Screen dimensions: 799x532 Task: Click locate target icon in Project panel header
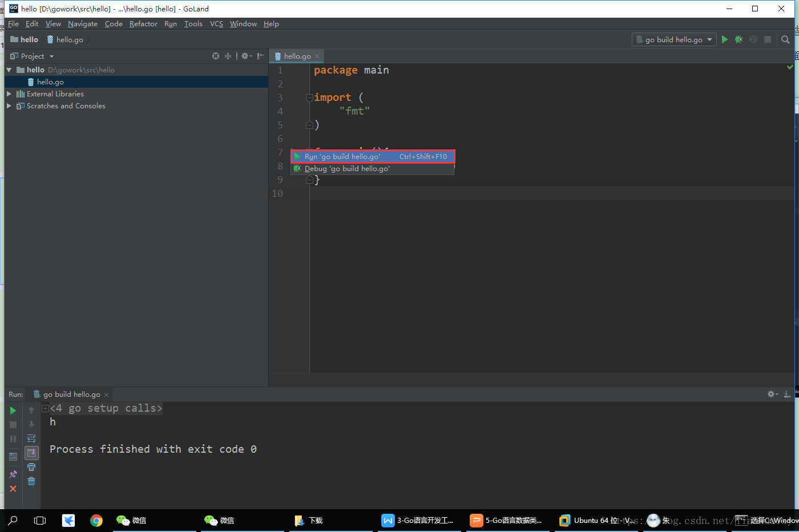(216, 56)
